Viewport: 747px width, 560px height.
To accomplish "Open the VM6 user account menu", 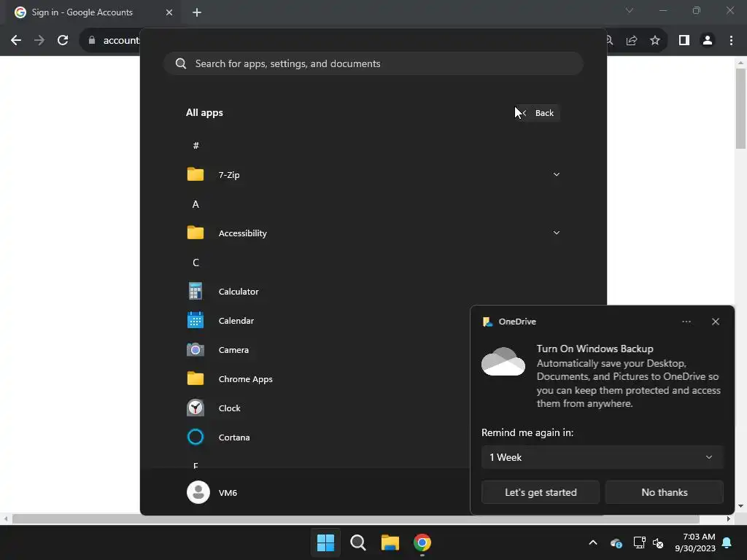I will (212, 492).
